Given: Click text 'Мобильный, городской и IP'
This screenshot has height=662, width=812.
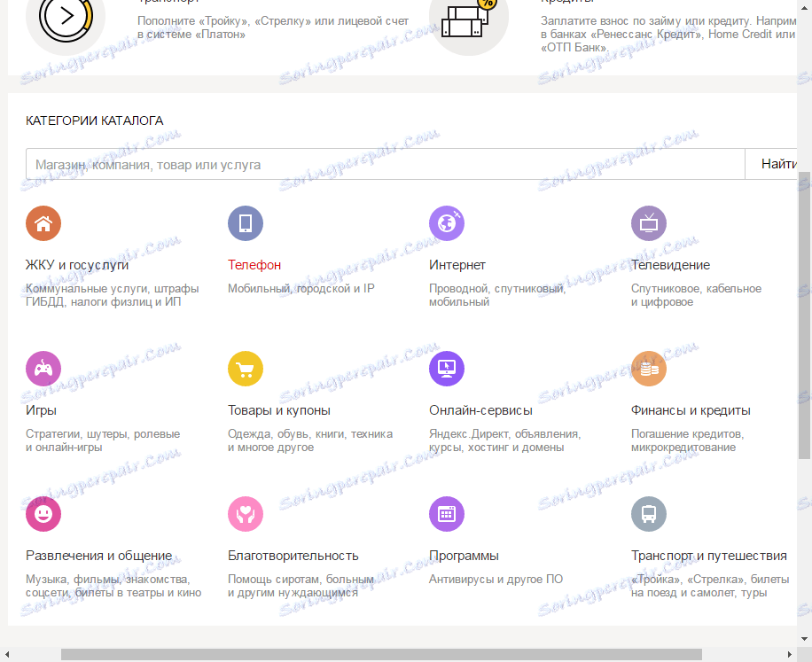Looking at the screenshot, I should coord(301,289).
